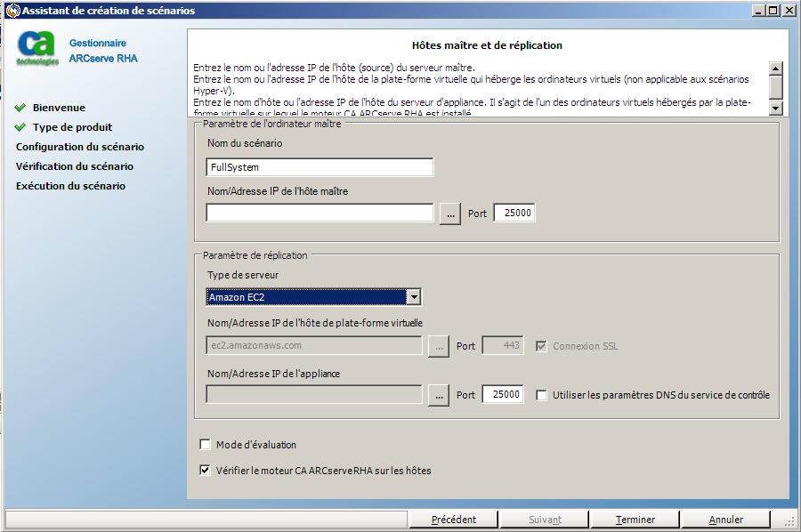The width and height of the screenshot is (801, 532).
Task: Click the Terminer button
Action: coord(635,520)
